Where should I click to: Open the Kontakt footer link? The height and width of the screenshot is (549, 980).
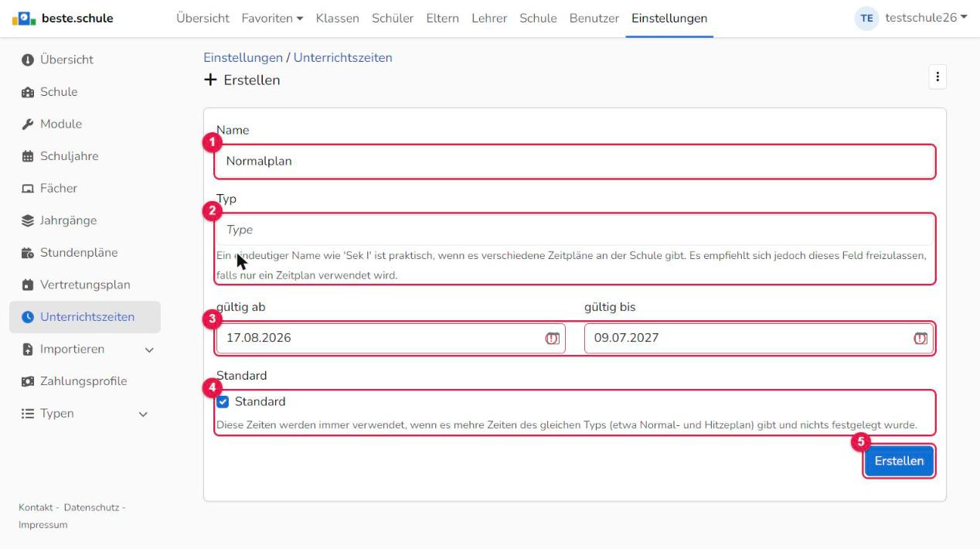[x=36, y=507]
